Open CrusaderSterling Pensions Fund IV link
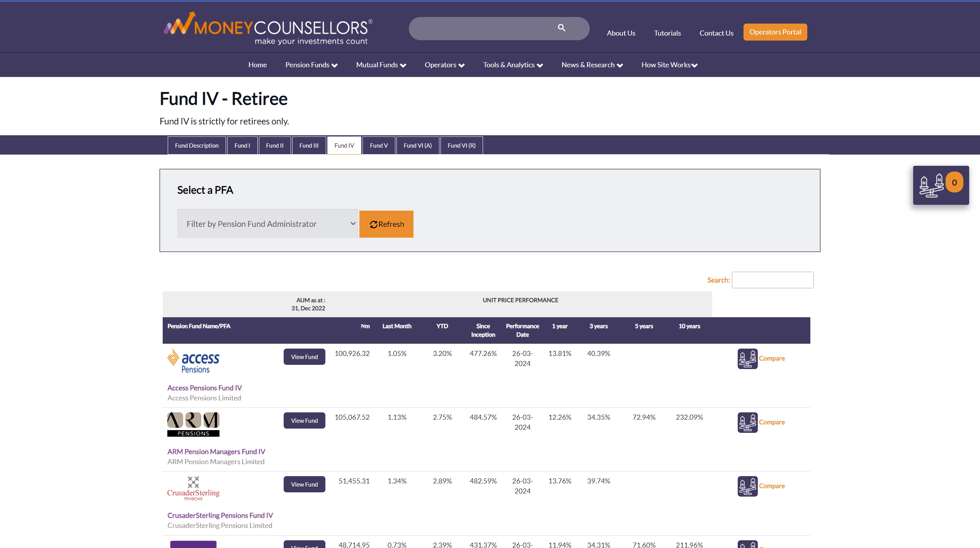 click(x=220, y=515)
